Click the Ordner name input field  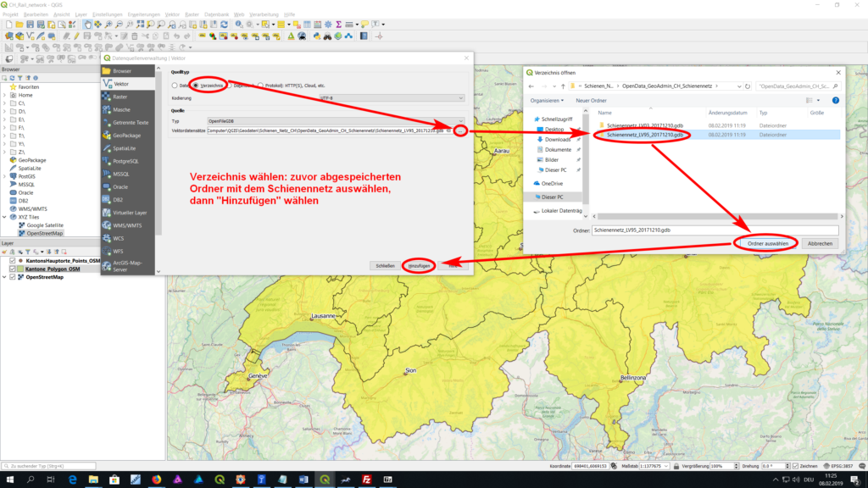tap(715, 230)
